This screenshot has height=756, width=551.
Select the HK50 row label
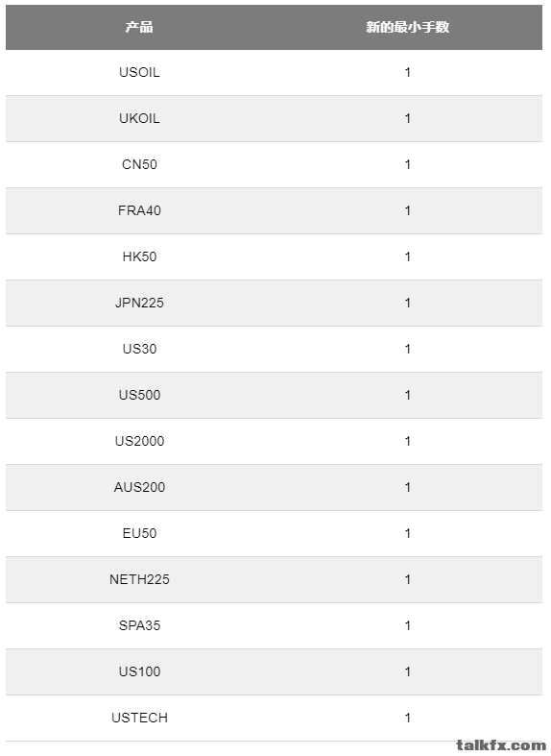pyautogui.click(x=139, y=256)
